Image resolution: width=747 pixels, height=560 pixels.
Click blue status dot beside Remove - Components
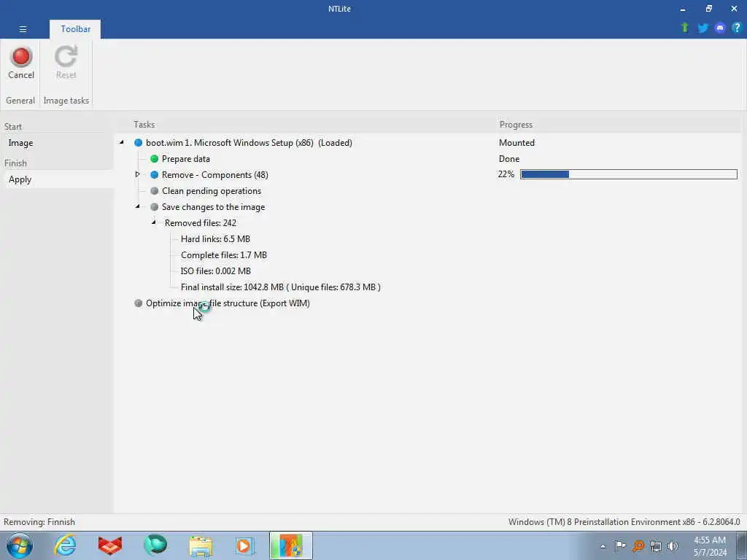point(155,175)
